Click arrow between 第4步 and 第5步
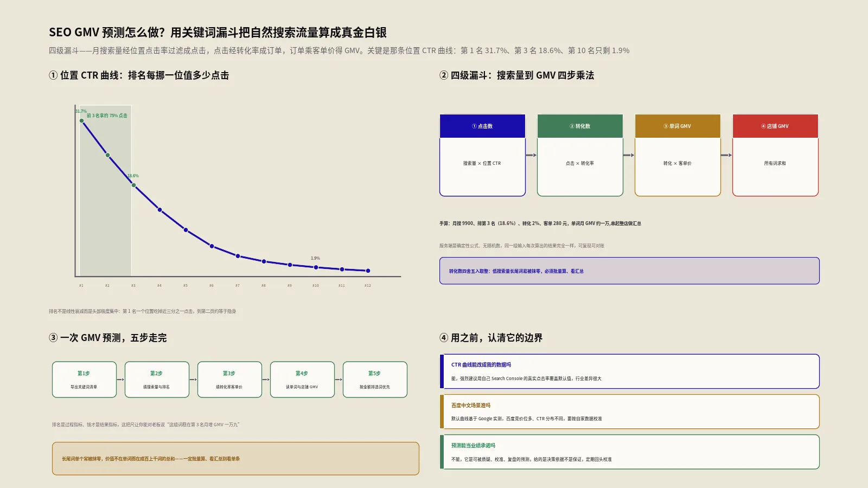Viewport: 868px width, 488px height. click(339, 380)
